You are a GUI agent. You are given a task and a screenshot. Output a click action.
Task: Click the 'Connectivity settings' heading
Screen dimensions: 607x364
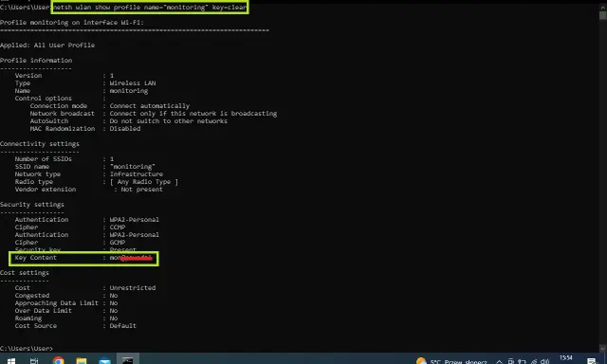click(x=40, y=143)
